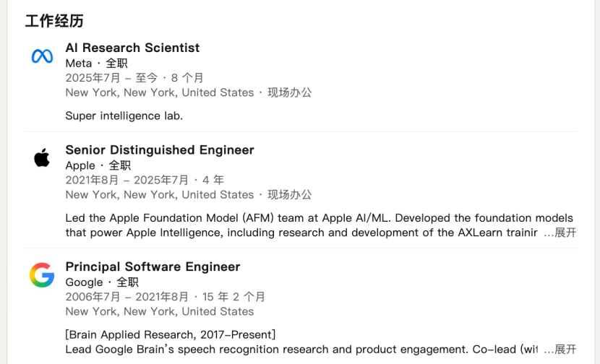The height and width of the screenshot is (364, 600).
Task: Select the Meta · 全职 company line
Action: 96,64
